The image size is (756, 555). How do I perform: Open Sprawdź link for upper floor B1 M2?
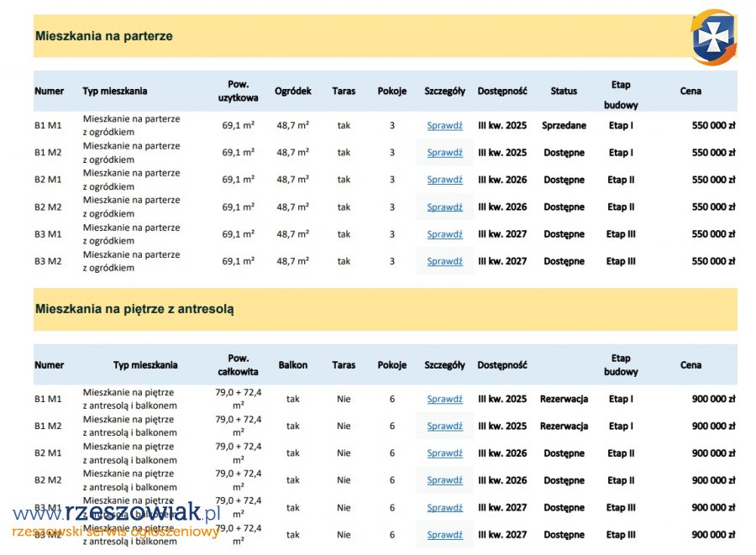(444, 426)
